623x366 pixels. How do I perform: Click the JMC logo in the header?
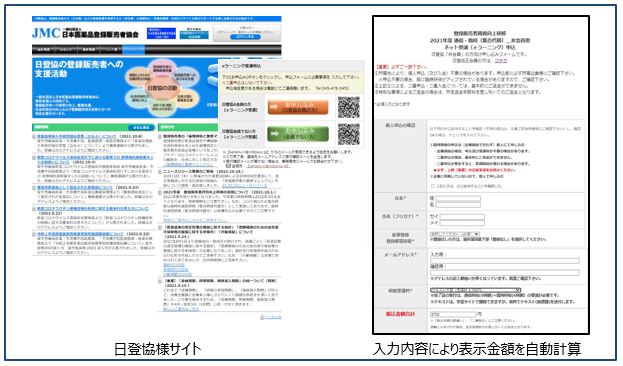click(x=46, y=33)
